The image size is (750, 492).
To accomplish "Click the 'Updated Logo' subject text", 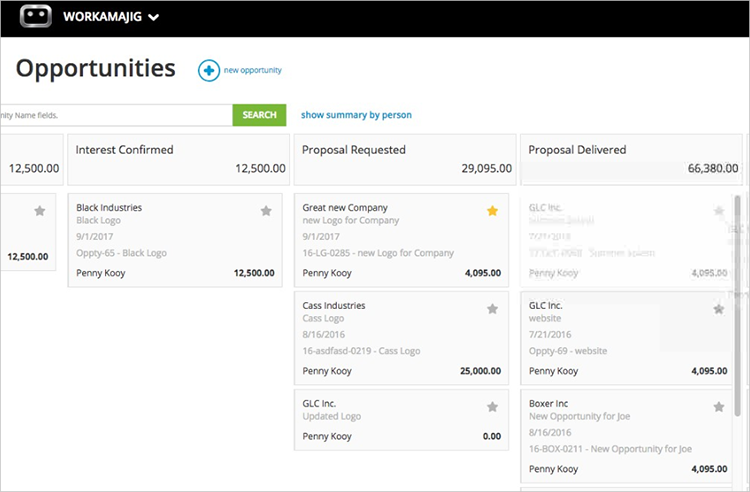I will 331,416.
